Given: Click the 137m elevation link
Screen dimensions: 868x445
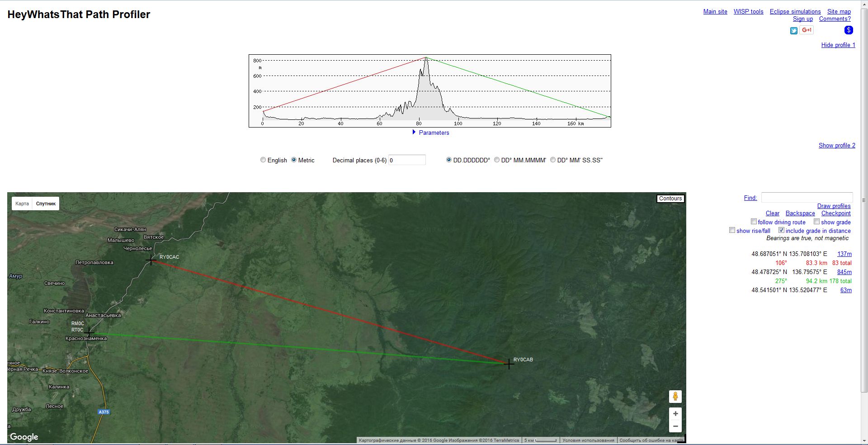Looking at the screenshot, I should pos(844,254).
